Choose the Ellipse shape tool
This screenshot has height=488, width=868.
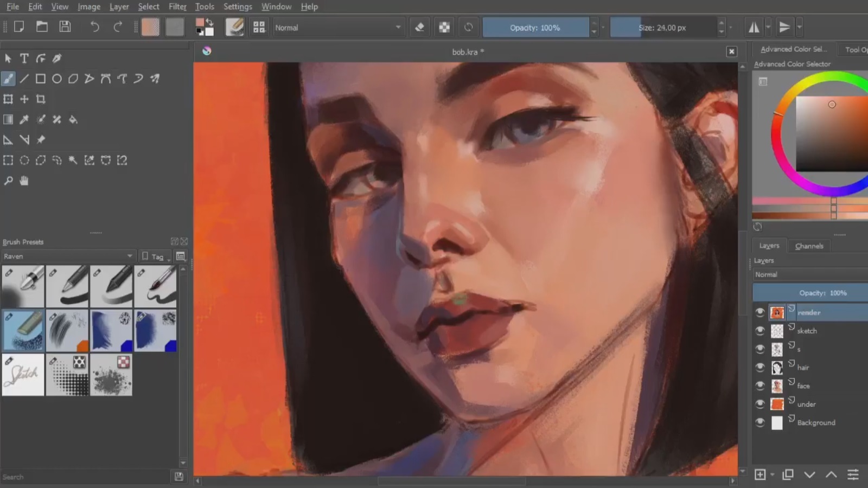click(57, 79)
